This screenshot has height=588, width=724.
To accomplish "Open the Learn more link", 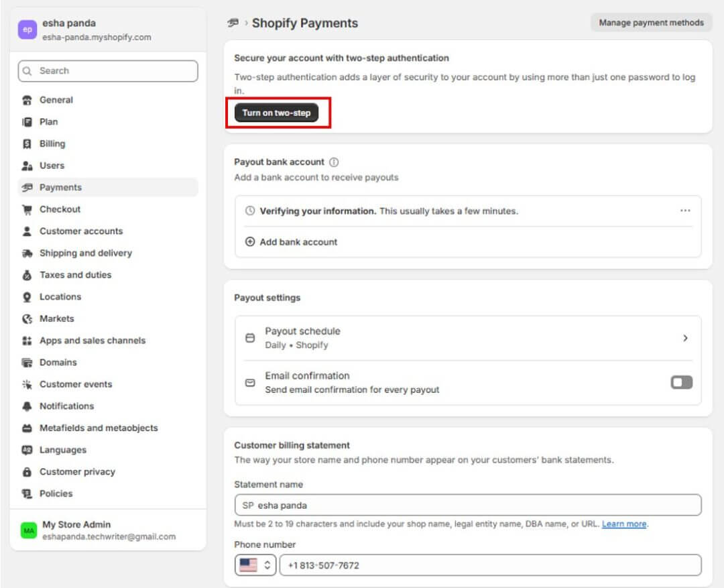I will tap(623, 524).
